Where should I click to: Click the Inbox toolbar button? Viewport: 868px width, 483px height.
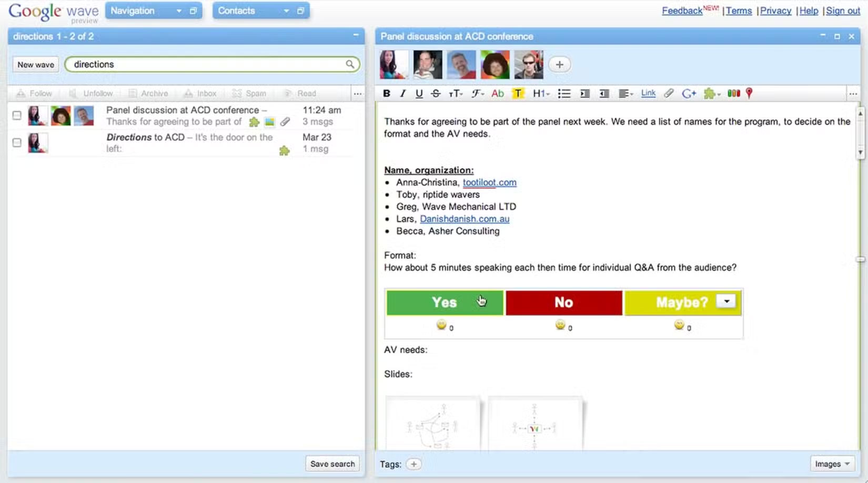[200, 94]
